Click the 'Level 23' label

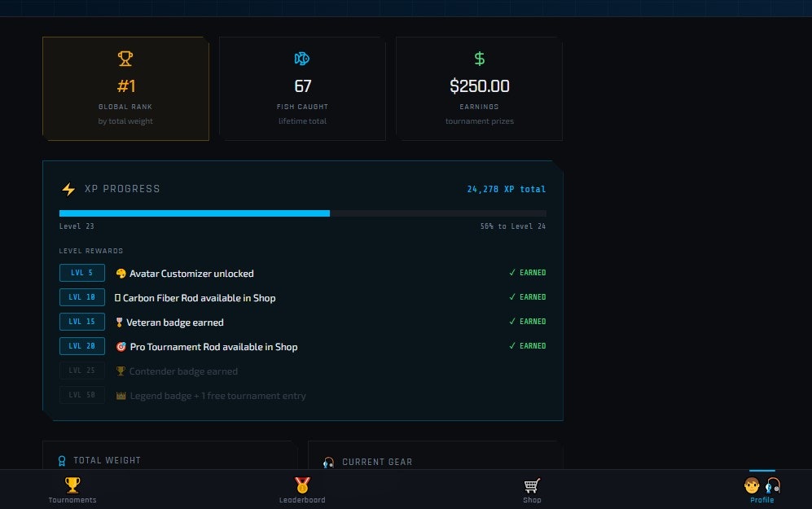pos(77,226)
